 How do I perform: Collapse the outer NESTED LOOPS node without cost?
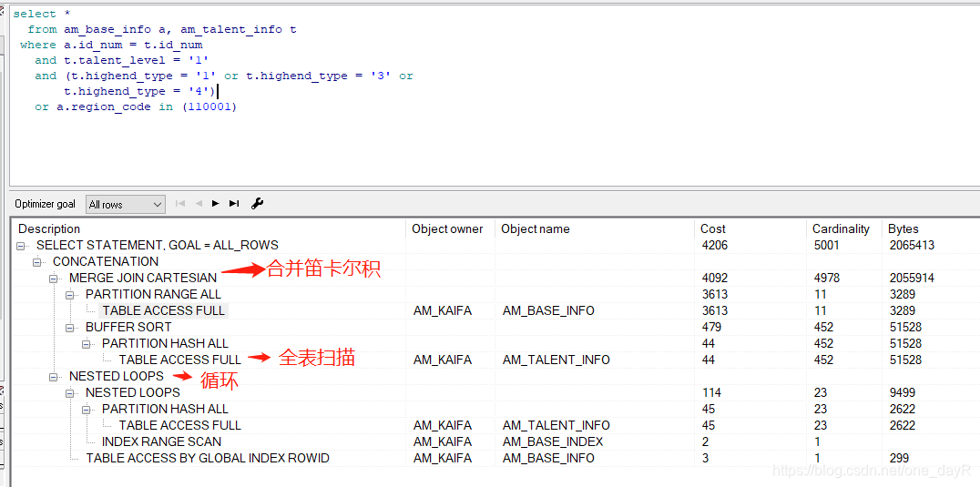click(x=55, y=377)
